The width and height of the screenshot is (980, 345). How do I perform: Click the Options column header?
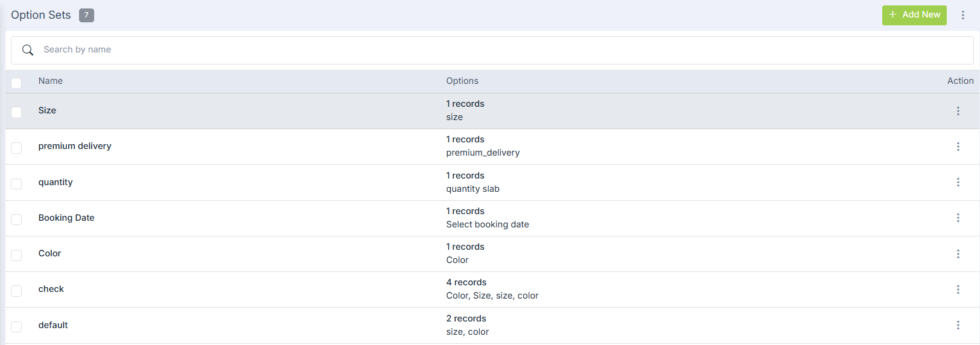[x=462, y=81]
